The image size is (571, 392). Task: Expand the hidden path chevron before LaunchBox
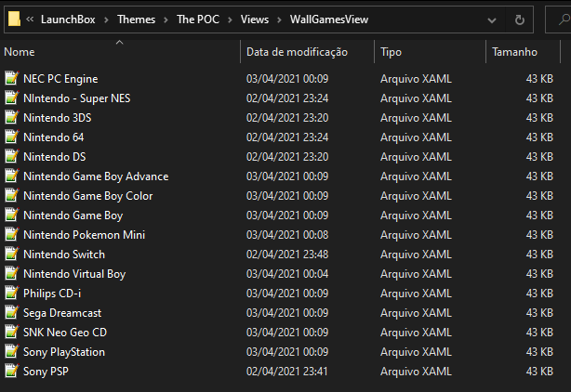(30, 20)
